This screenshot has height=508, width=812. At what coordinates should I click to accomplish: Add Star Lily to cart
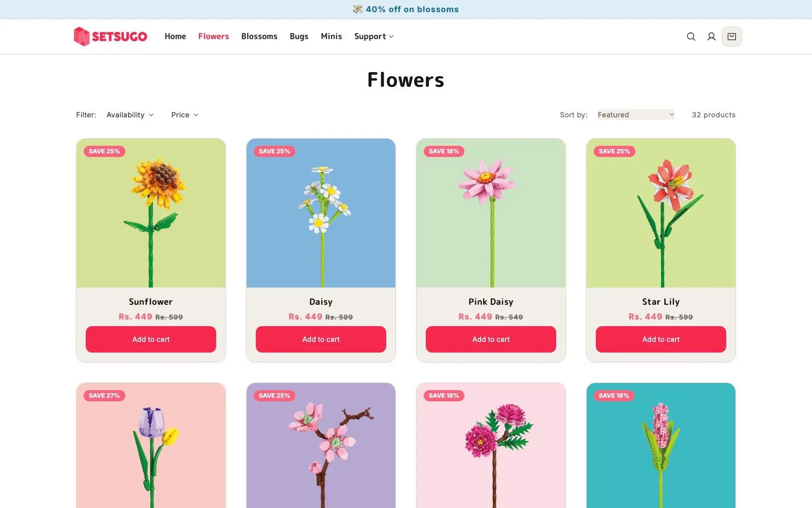pyautogui.click(x=661, y=339)
